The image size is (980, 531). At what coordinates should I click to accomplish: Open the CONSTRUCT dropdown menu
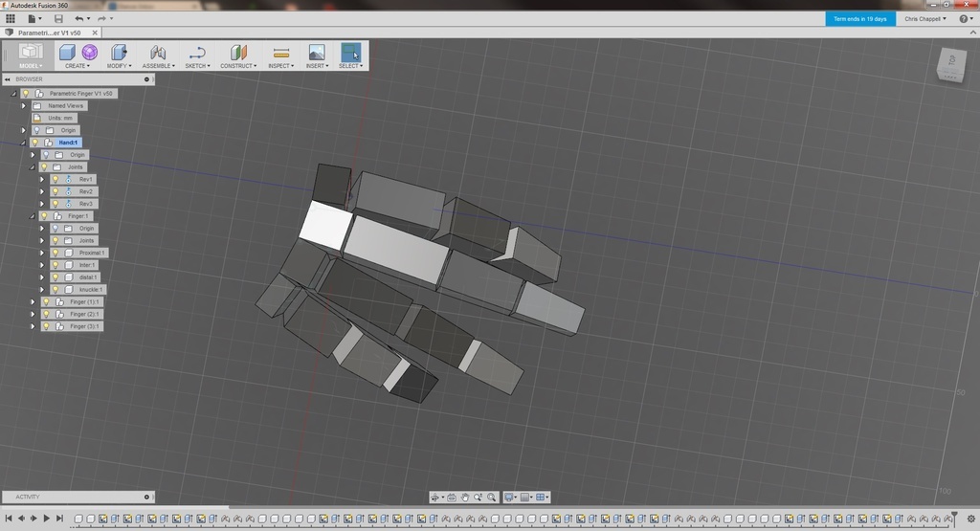[238, 66]
